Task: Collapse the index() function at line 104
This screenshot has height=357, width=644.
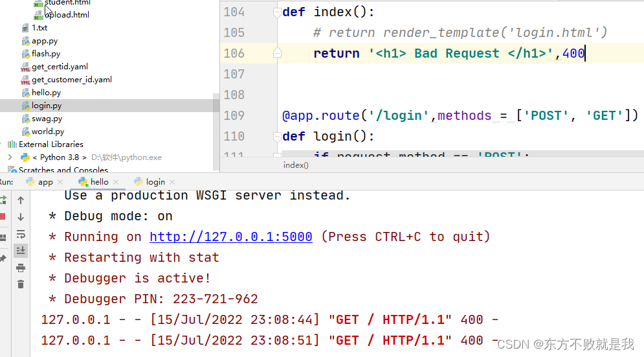Action: [x=277, y=12]
